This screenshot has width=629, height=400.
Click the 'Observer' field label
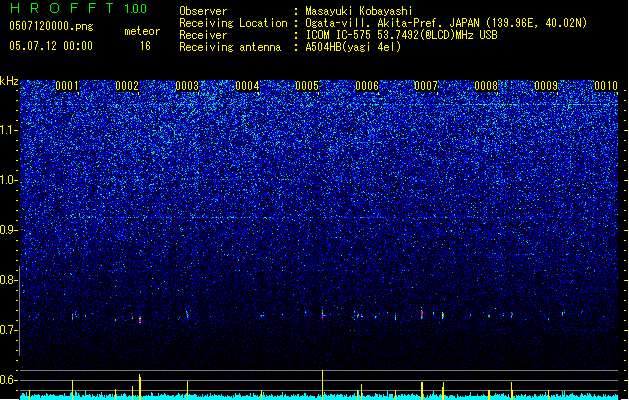(x=203, y=11)
